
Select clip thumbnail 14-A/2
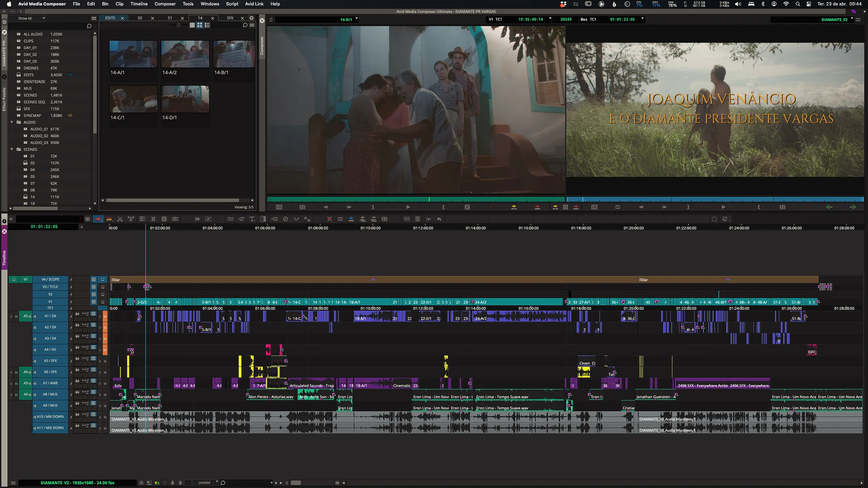point(185,54)
